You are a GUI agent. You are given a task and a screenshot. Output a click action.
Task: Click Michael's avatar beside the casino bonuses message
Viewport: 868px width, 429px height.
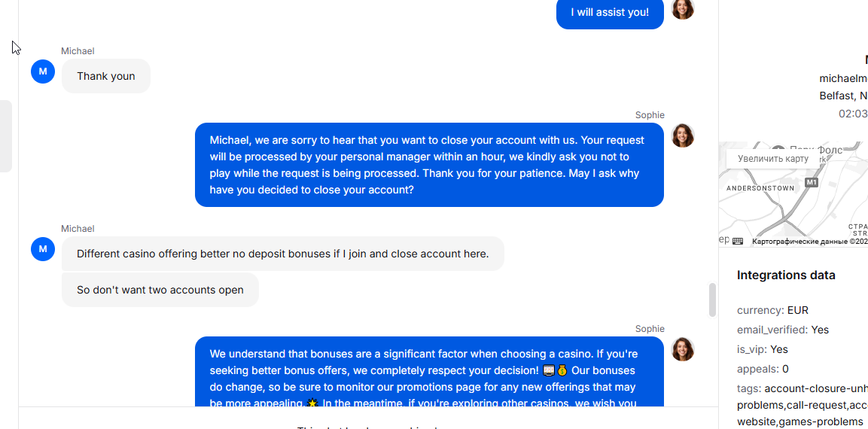[43, 249]
